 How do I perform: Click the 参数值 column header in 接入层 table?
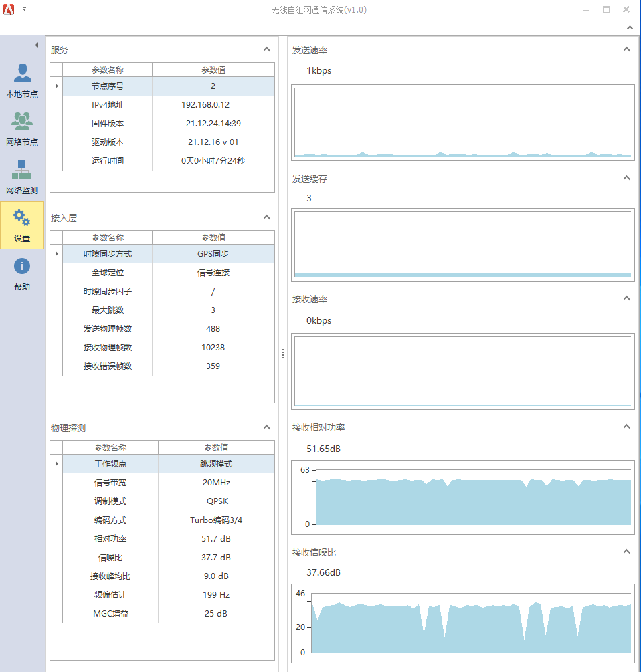click(x=213, y=238)
